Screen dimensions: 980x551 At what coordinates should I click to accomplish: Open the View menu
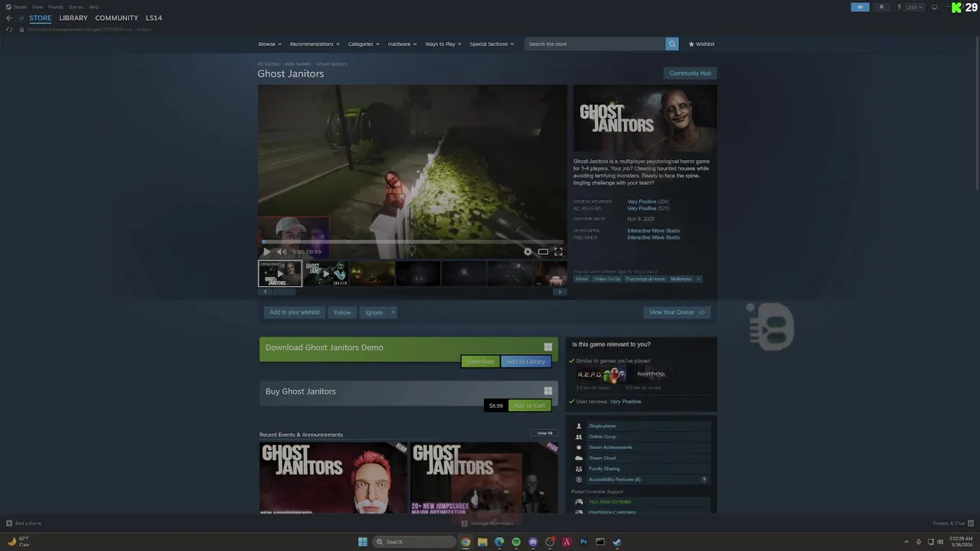(x=37, y=7)
